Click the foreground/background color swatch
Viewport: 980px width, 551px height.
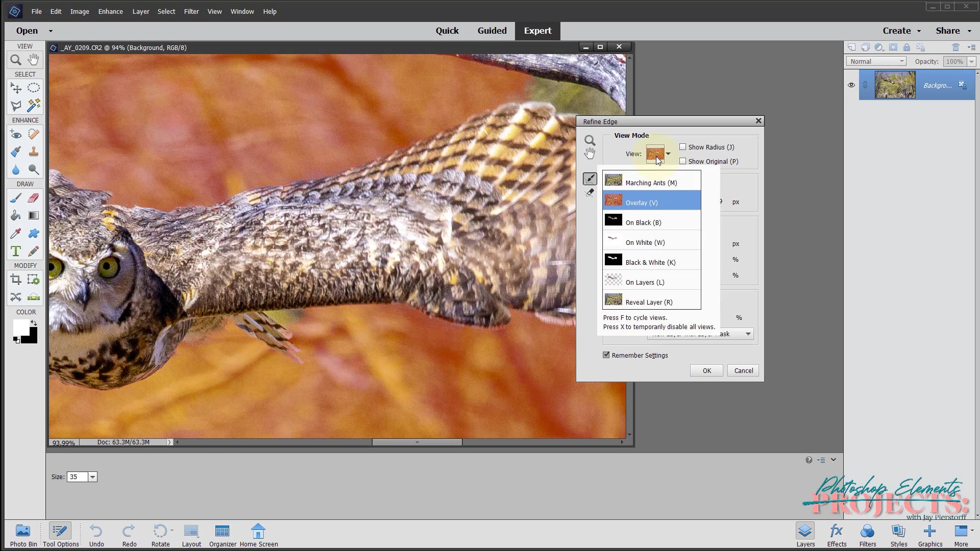[21, 329]
